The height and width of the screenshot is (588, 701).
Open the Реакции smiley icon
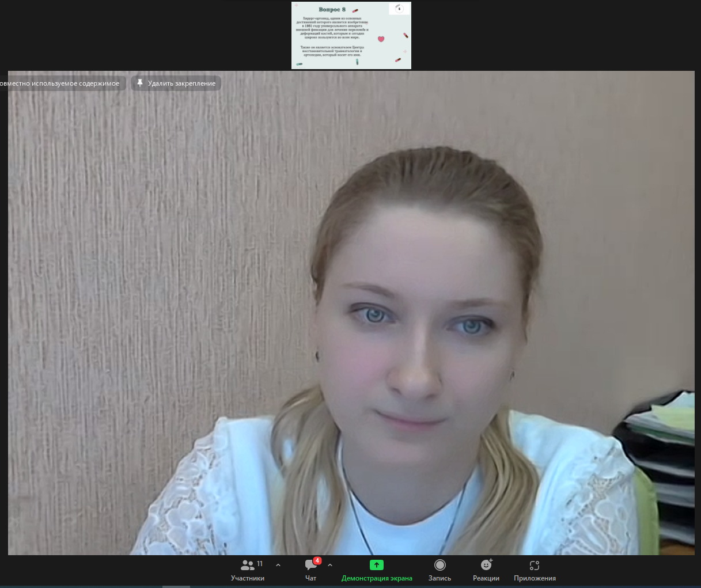pos(486,565)
